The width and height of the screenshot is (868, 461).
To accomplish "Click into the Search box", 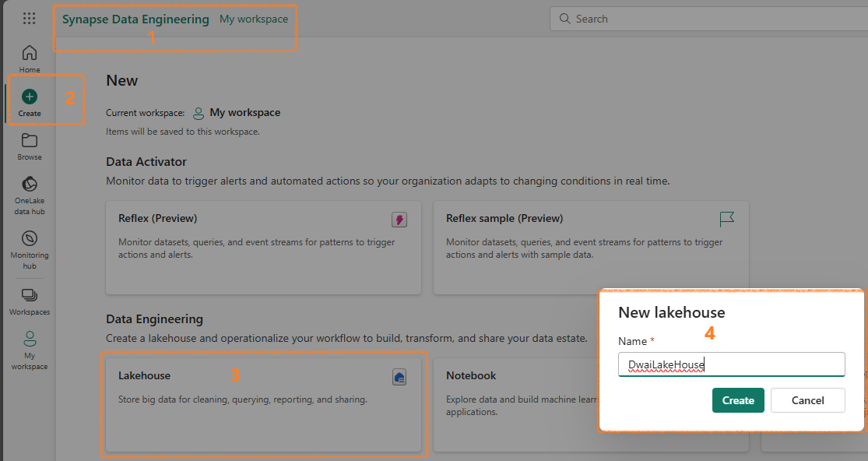I will coord(708,19).
